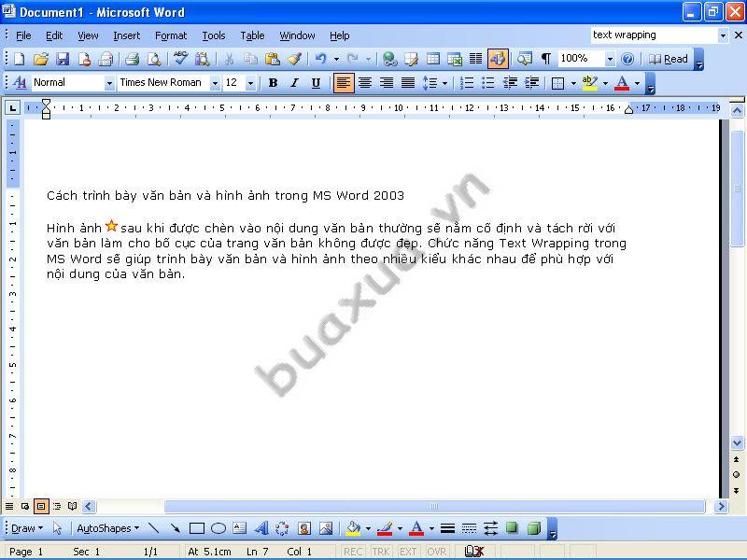747x560 pixels.
Task: Toggle Underline formatting
Action: pos(316,83)
